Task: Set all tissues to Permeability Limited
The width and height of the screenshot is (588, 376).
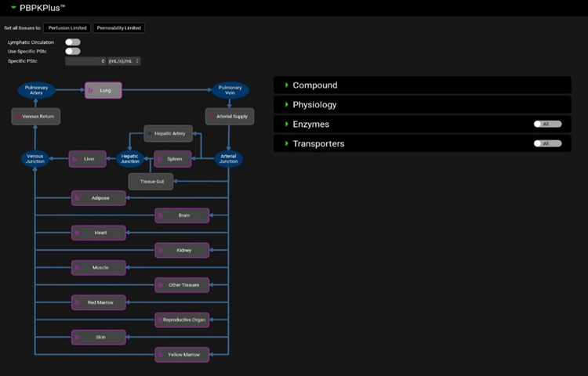Action: tap(118, 28)
